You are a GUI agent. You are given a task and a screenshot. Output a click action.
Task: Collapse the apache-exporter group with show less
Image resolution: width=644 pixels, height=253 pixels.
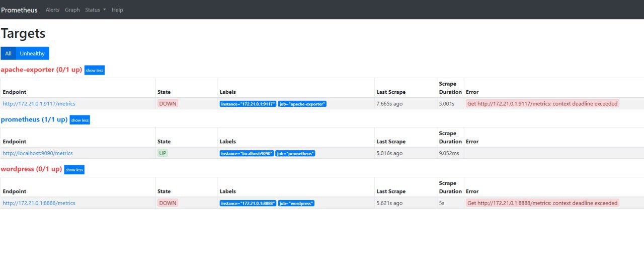(95, 70)
